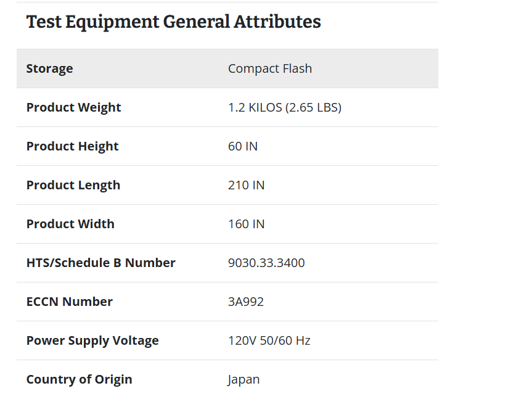
Task: Click the 210 IN length value
Action: click(x=247, y=185)
